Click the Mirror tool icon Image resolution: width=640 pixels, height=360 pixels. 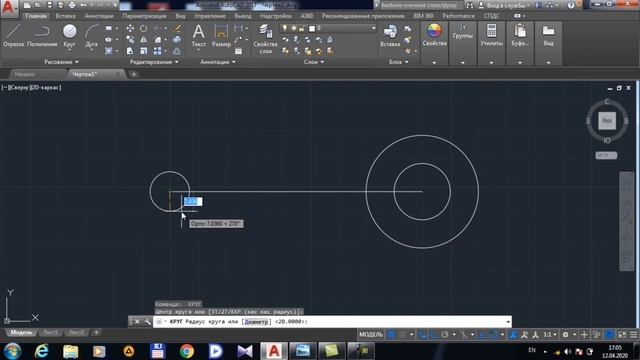(x=144, y=40)
